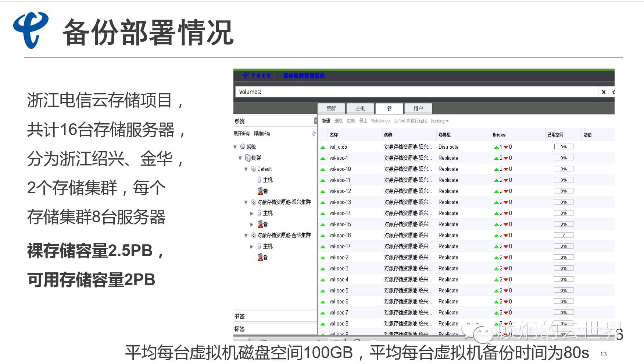This screenshot has height=364, width=644.
Task: Click the 启动 button in the volume toolbar
Action: pyautogui.click(x=351, y=121)
